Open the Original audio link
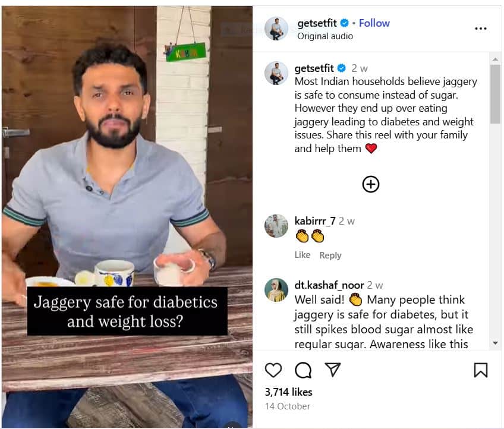This screenshot has height=429, width=504. [x=325, y=36]
